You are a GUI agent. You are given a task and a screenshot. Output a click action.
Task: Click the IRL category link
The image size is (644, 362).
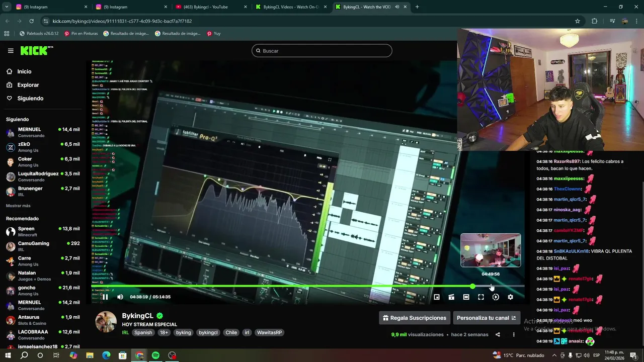tap(125, 332)
